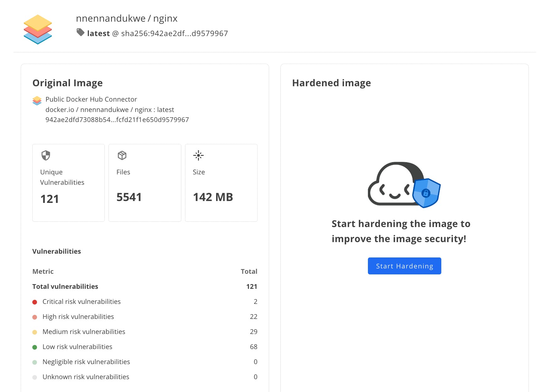This screenshot has height=392, width=547.
Task: Click the Critical risk vulnerabilities row label
Action: pos(82,302)
